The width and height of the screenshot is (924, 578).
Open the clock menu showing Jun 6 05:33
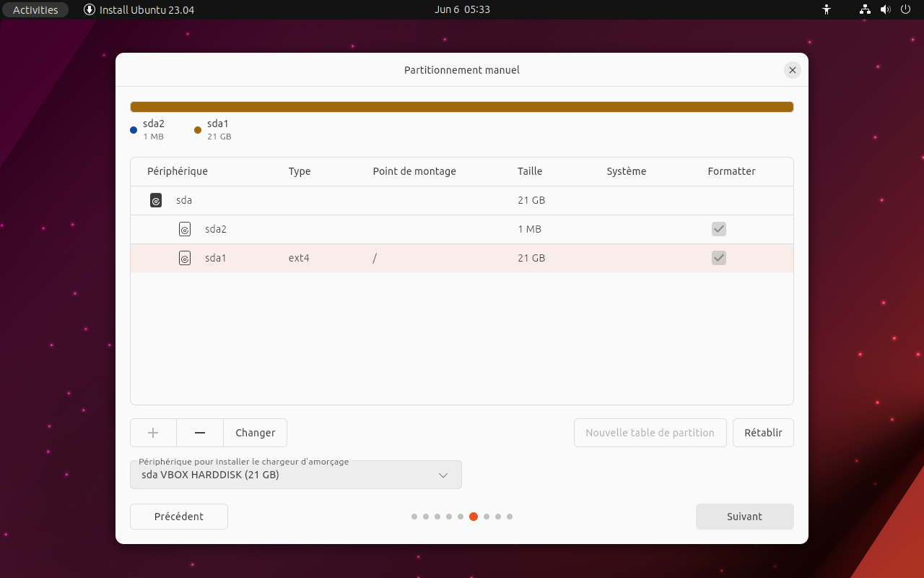point(462,9)
